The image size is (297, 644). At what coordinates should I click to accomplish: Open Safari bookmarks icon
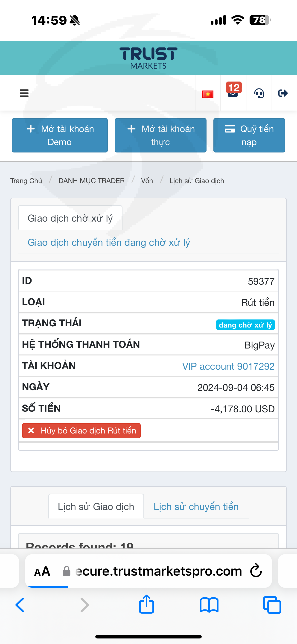tap(209, 605)
